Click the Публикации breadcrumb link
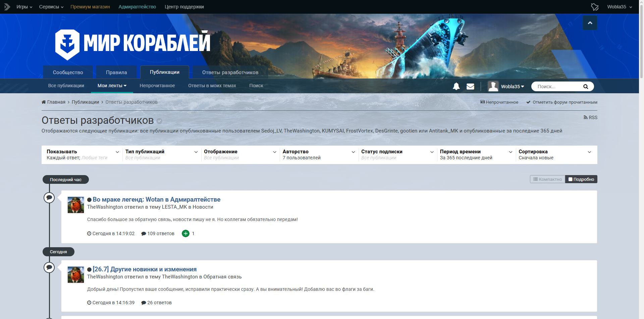This screenshot has height=319, width=644. coord(85,102)
